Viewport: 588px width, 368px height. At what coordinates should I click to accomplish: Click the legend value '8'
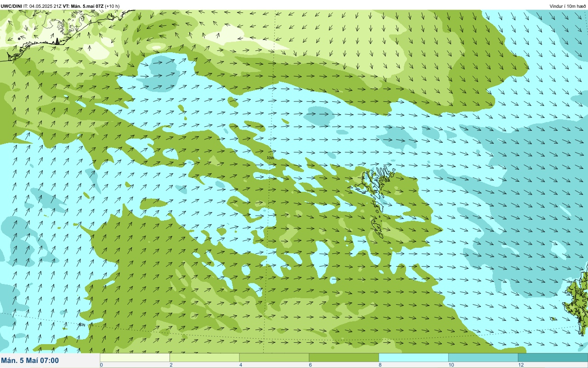380,365
